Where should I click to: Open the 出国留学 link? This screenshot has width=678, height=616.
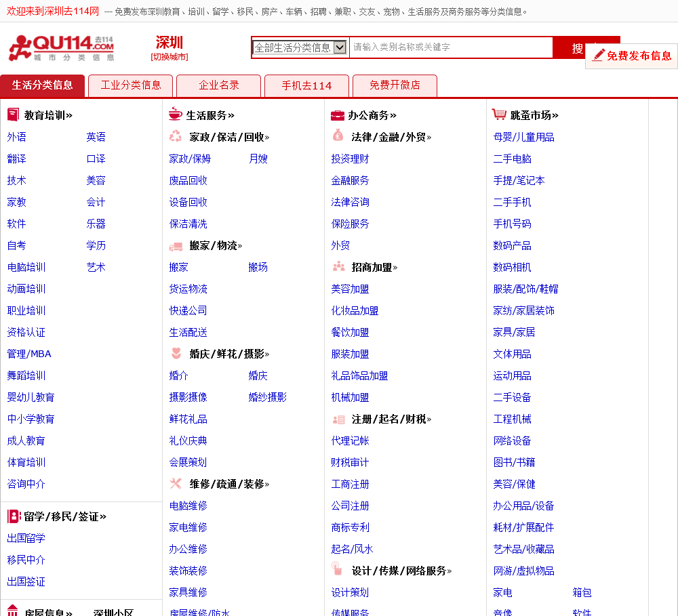[x=26, y=538]
